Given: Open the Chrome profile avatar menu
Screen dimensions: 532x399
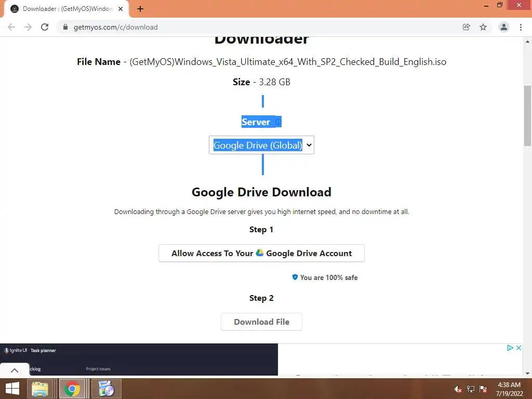Looking at the screenshot, I should pos(504,27).
